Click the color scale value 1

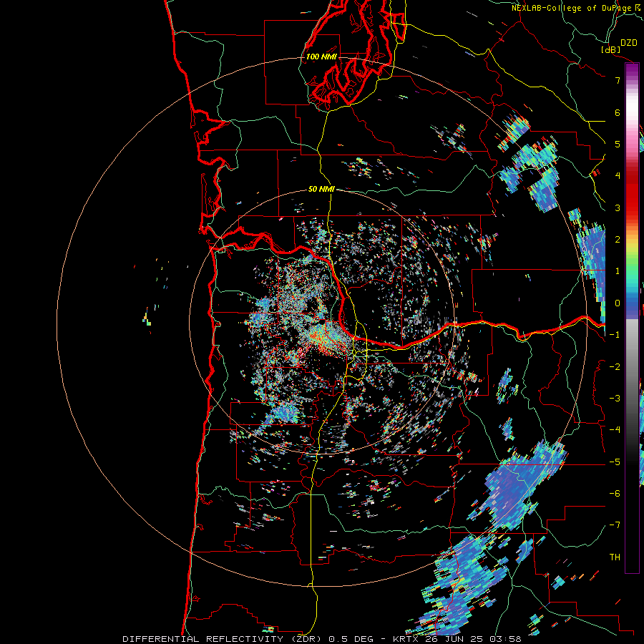(x=618, y=271)
